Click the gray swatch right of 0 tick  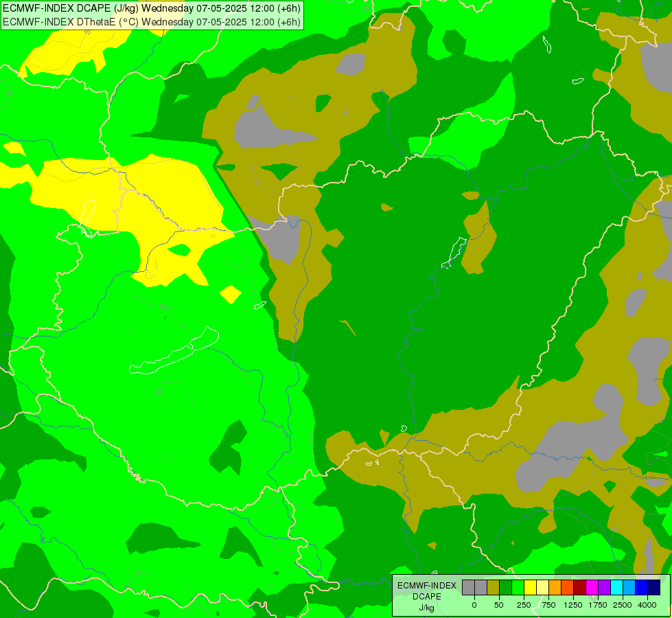[481, 588]
